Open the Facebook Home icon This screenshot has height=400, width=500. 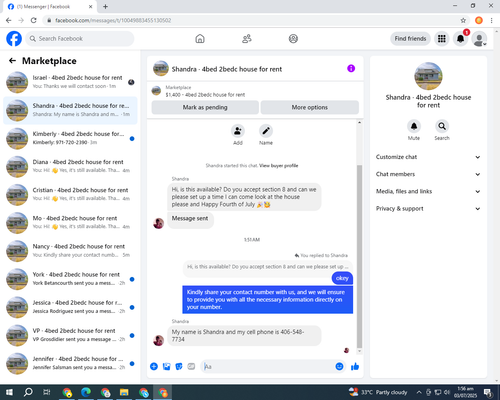(x=200, y=39)
